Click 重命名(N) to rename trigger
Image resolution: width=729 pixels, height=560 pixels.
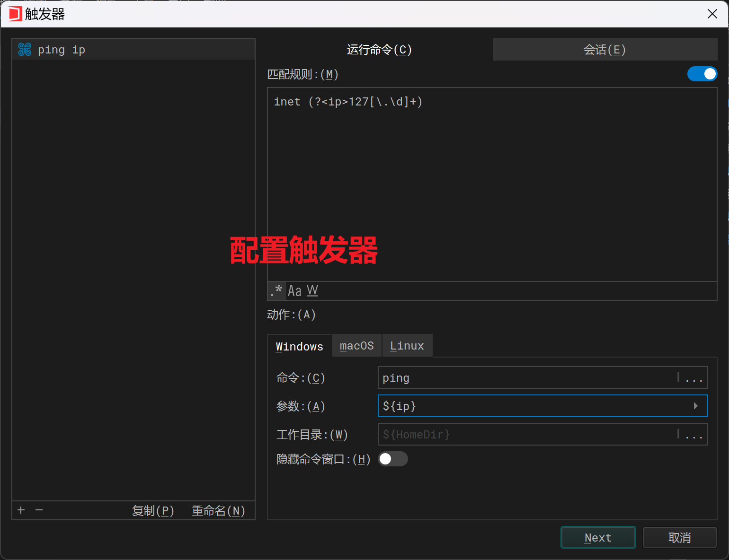(x=218, y=511)
